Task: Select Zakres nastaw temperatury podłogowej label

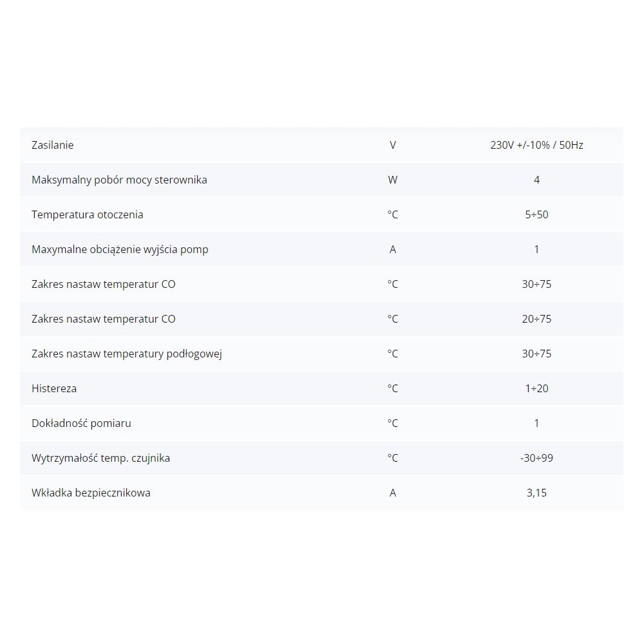Action: point(127,354)
